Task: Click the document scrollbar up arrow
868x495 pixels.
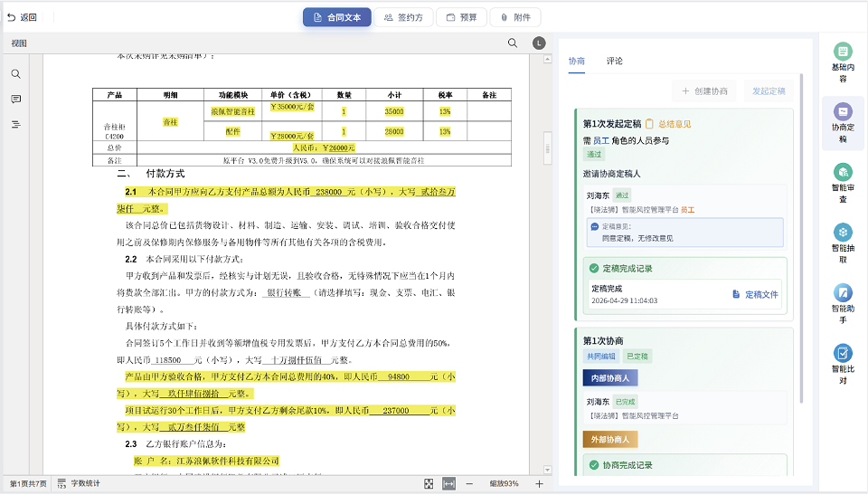Action: pyautogui.click(x=548, y=59)
